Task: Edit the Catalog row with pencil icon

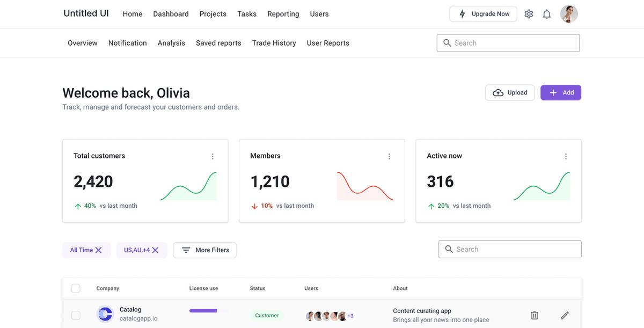Action: point(564,315)
